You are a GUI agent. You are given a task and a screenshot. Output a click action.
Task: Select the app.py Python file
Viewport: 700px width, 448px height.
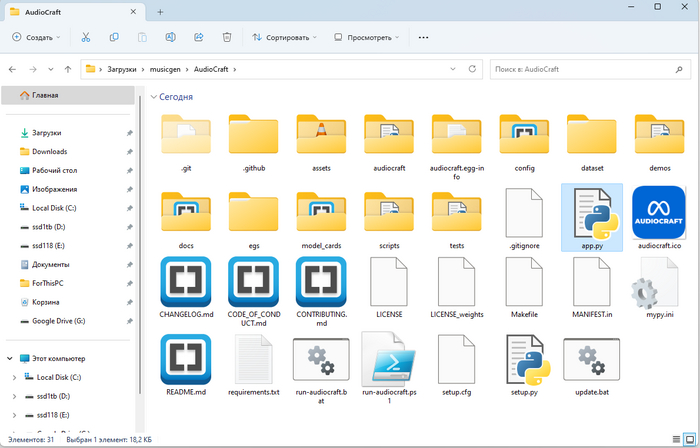coord(592,217)
